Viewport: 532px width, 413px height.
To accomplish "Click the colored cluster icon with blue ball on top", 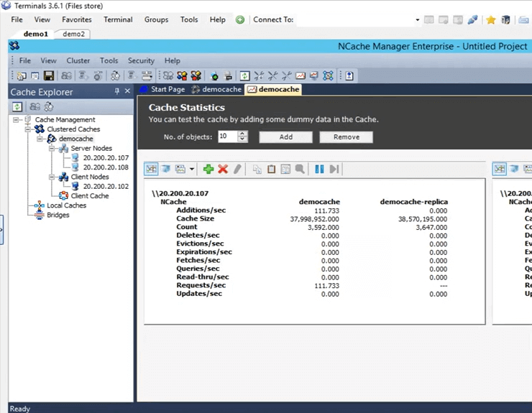I will click(182, 75).
